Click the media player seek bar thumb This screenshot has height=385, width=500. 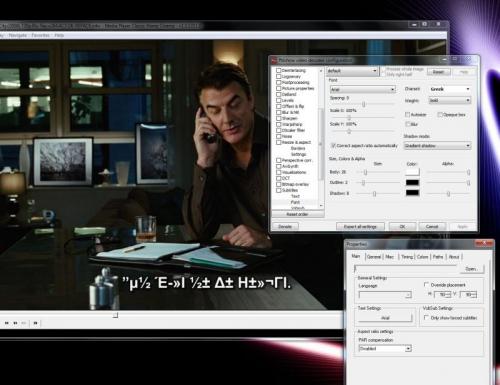115,315
